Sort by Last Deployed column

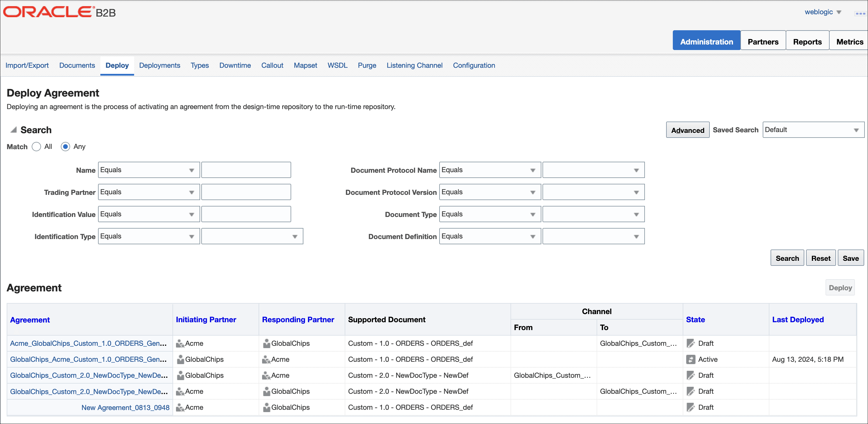[x=798, y=320]
